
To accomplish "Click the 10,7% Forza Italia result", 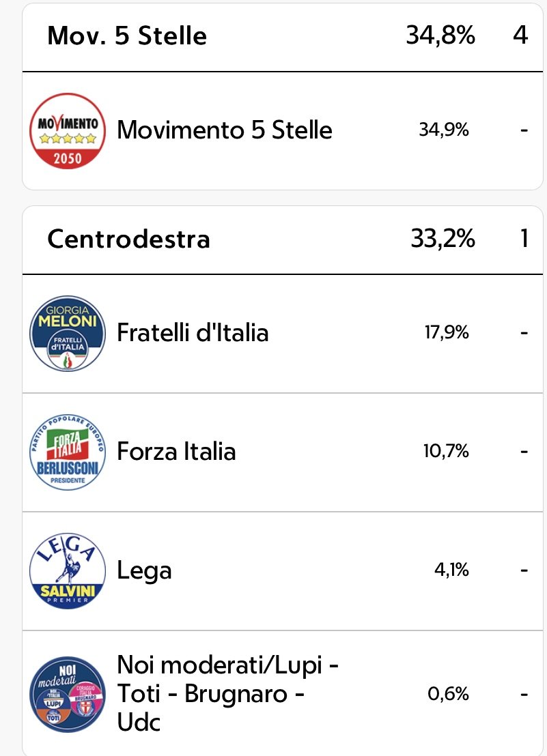I will pyautogui.click(x=446, y=452).
